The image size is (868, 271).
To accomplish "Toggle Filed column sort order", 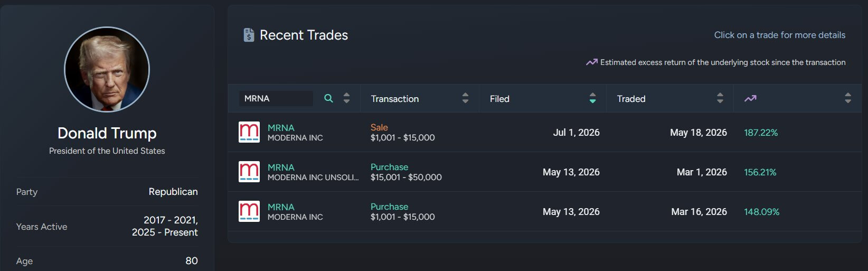I will pos(592,98).
